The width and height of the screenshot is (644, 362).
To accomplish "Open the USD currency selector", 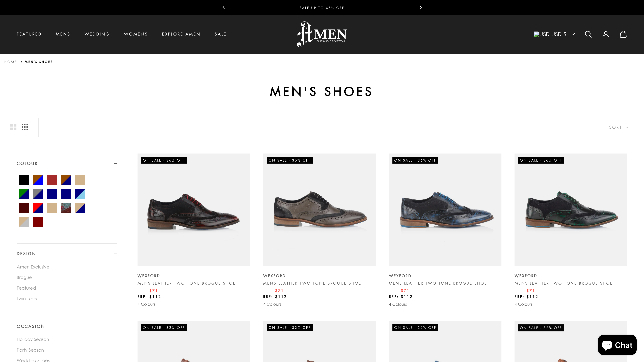I will click(x=554, y=34).
